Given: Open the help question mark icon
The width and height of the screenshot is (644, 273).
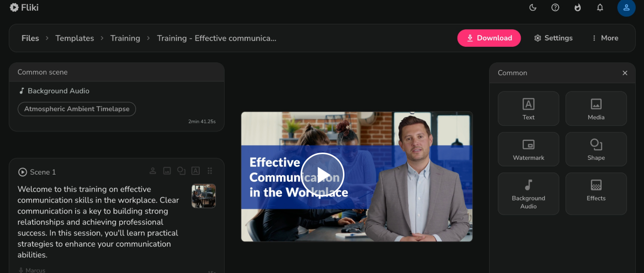Looking at the screenshot, I should click(555, 7).
